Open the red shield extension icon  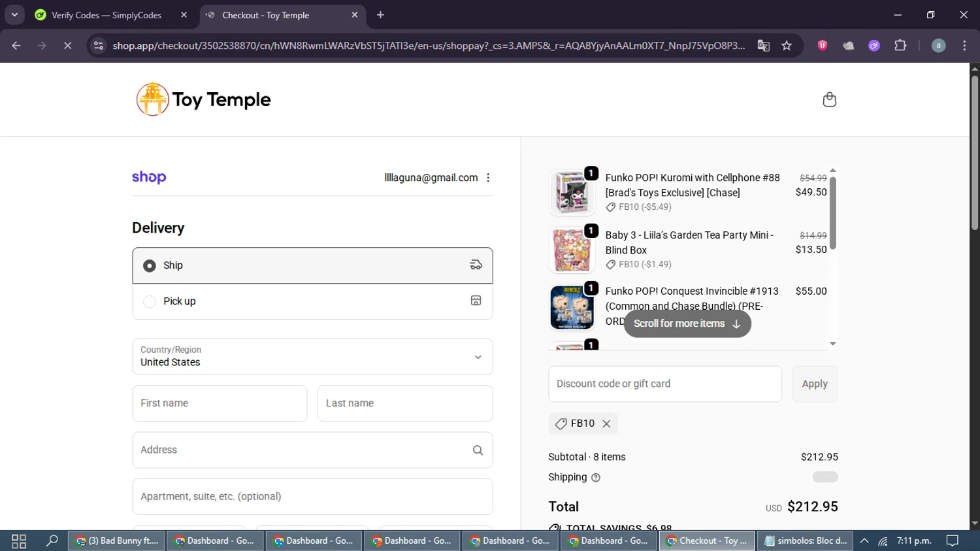[x=823, y=45]
